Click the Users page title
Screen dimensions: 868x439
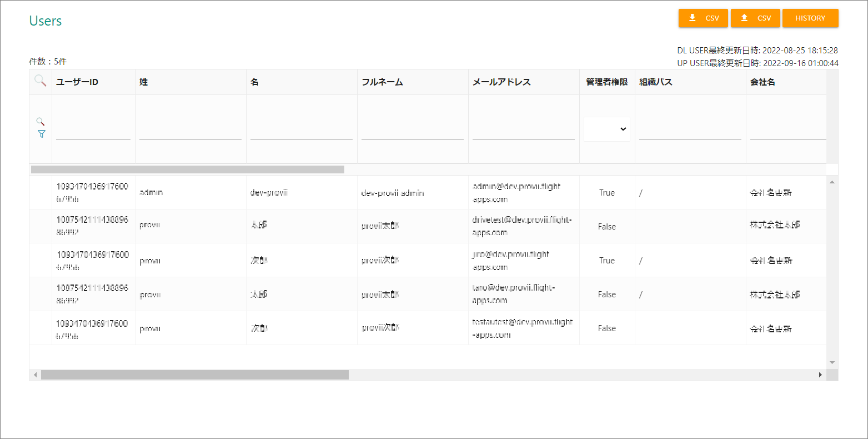click(x=46, y=21)
